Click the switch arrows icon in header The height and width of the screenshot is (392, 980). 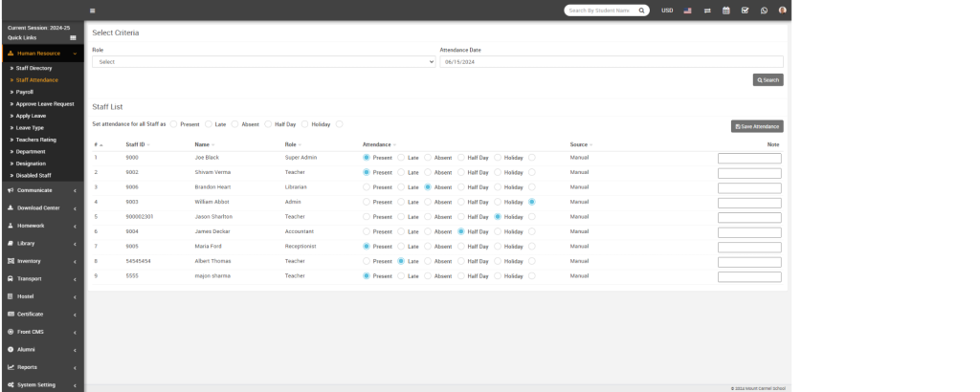coord(707,11)
